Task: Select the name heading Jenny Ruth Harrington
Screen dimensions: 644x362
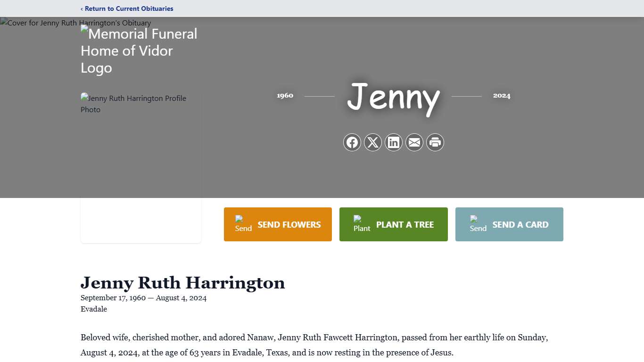Action: [183, 283]
